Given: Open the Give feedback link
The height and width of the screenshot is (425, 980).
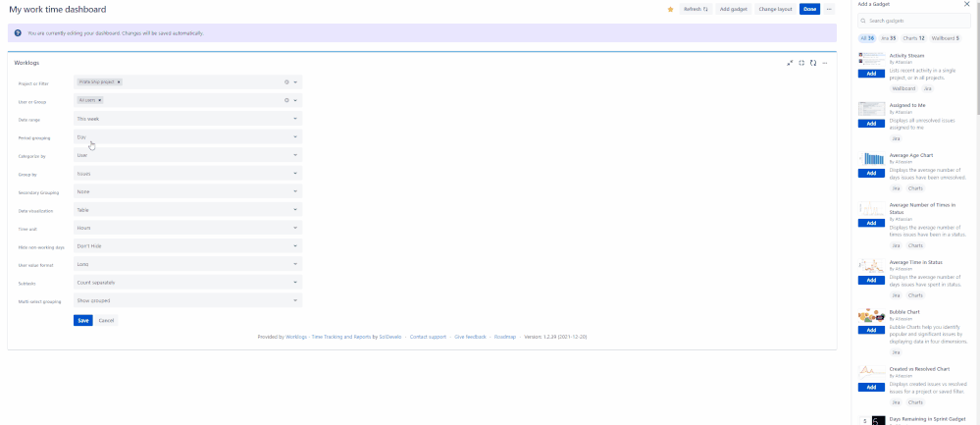Looking at the screenshot, I should 470,337.
